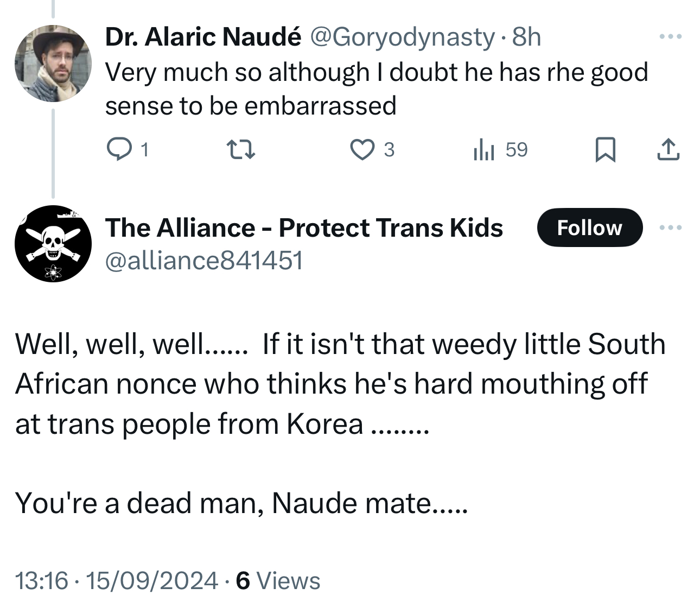Image resolution: width=700 pixels, height=607 pixels.
Task: Open The Alliance skull avatar
Action: tap(53, 243)
